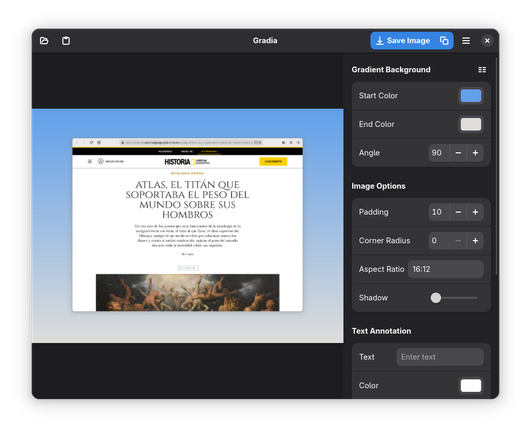Click Save Image button

click(x=403, y=41)
